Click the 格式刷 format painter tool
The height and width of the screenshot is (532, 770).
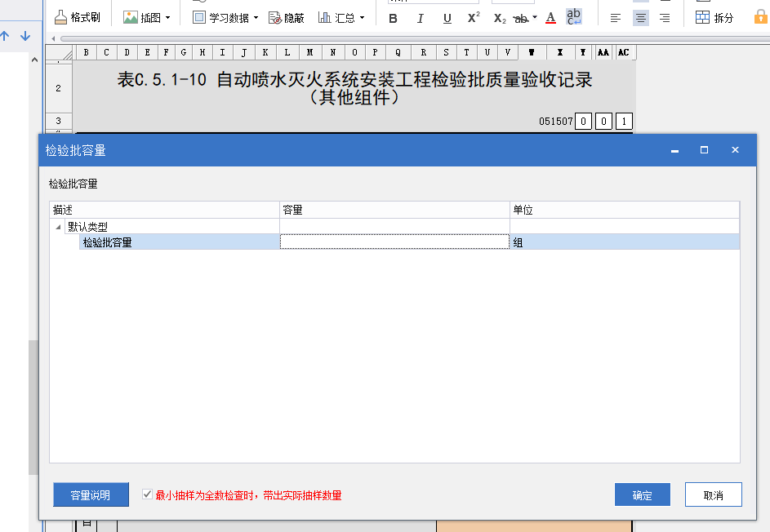tap(77, 18)
